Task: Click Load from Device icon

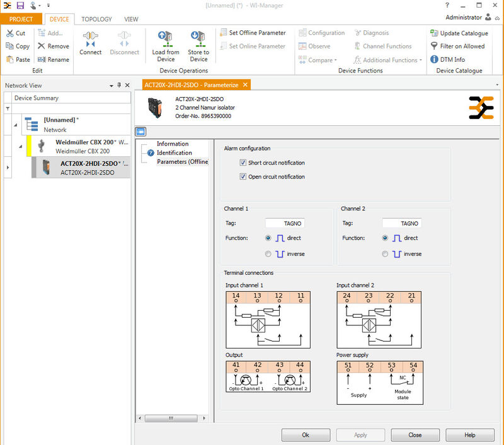Action: tap(166, 39)
